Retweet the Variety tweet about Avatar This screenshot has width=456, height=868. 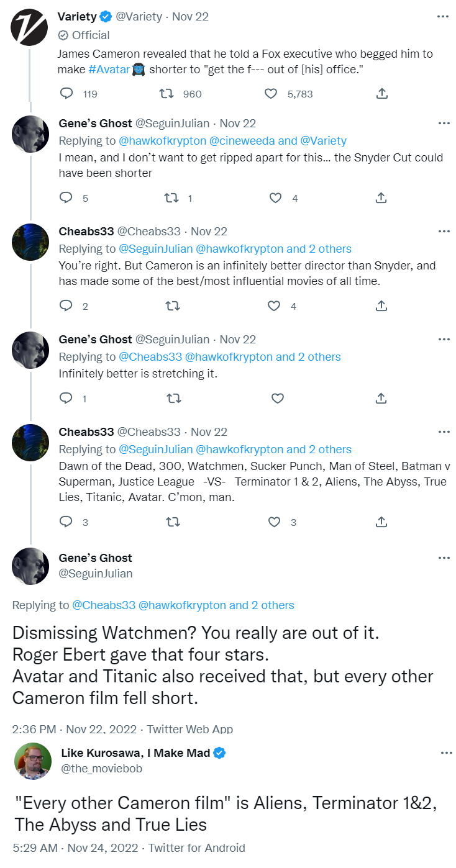coord(166,94)
